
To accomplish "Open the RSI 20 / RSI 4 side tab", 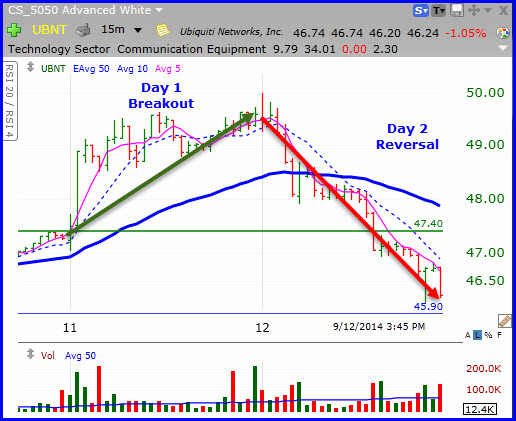I will pos(10,101).
